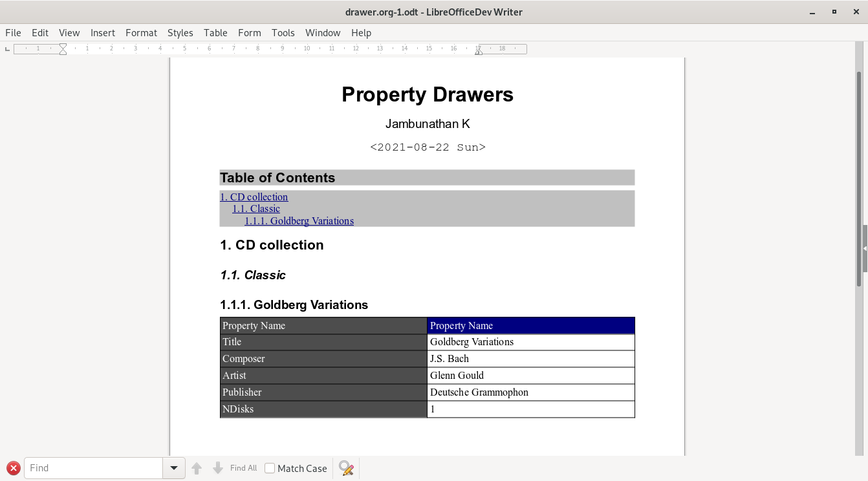Enable the Match Case checkbox
Screen dimensions: 868x481
click(x=268, y=468)
